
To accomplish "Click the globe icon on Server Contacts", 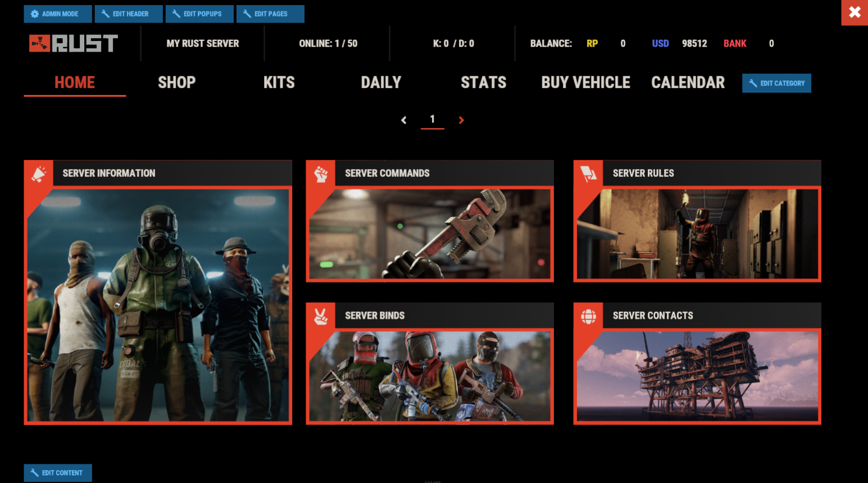I will (588, 316).
